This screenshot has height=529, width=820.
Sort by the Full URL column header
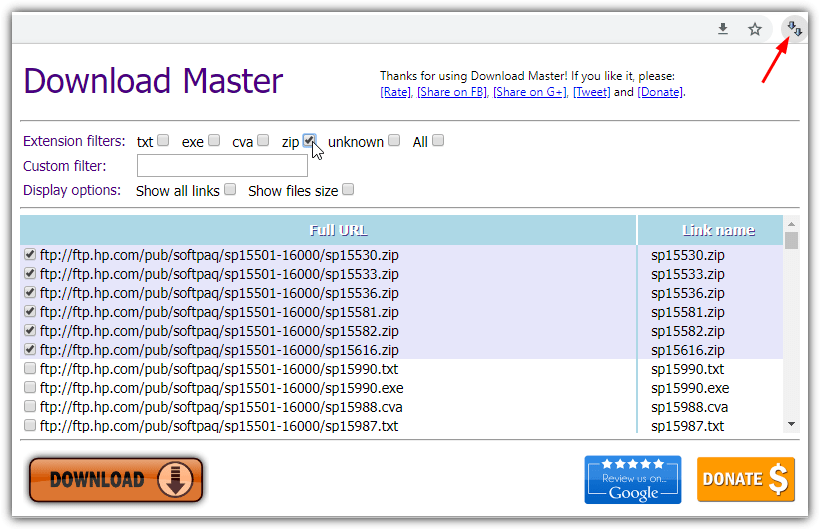coord(328,230)
